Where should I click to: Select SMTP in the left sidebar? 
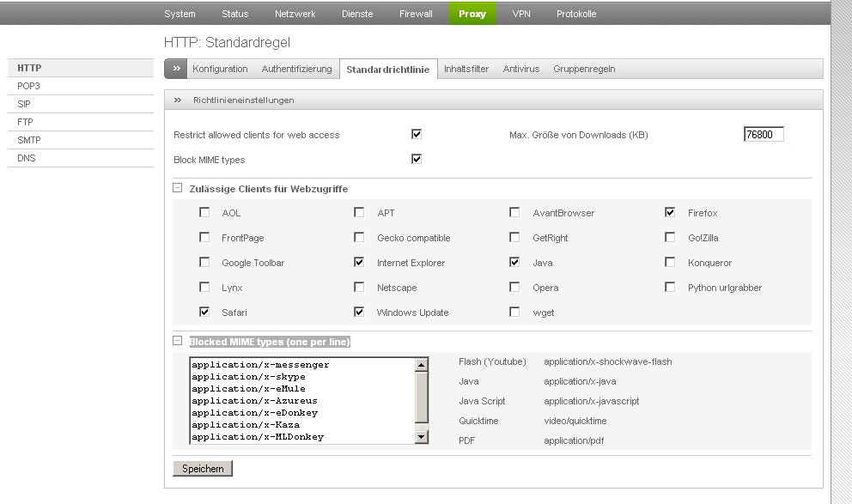click(x=29, y=140)
